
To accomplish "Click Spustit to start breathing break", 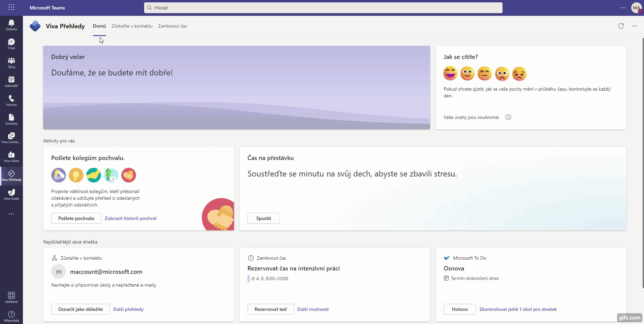I will tap(263, 218).
